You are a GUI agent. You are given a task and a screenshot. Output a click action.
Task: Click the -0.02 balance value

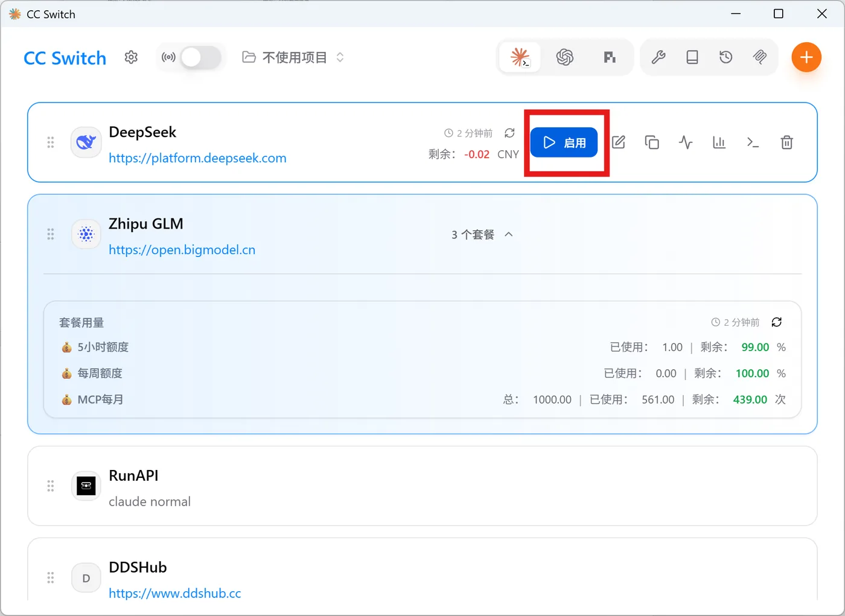[x=477, y=154]
